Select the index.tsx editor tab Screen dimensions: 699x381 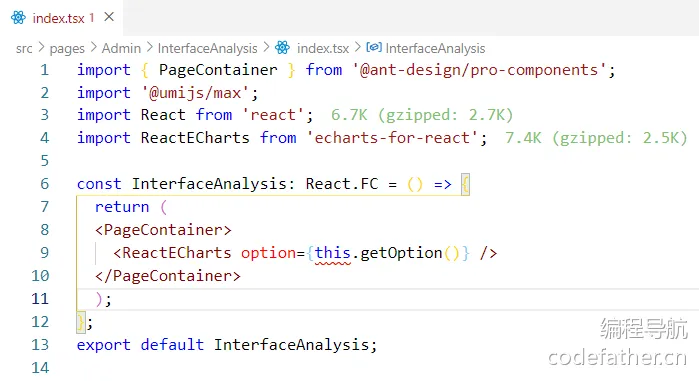pos(61,18)
